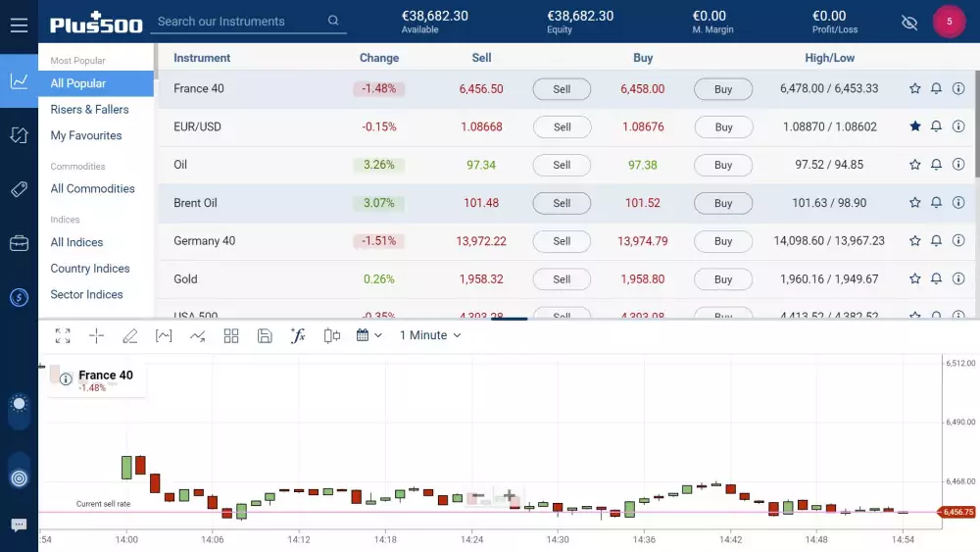
Task: Click Sell button for Brent Oil
Action: (x=562, y=203)
